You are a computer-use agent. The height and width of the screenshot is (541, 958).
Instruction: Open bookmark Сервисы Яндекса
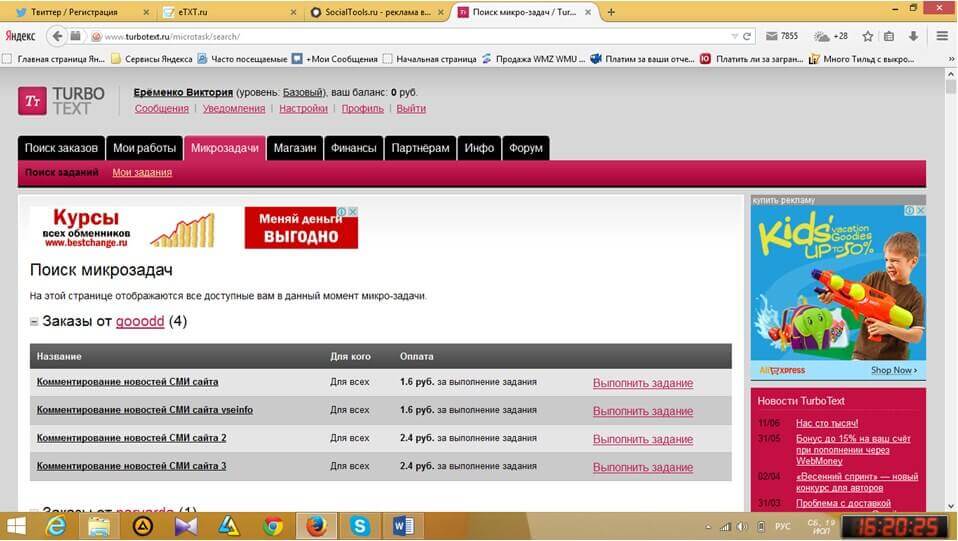coord(152,59)
